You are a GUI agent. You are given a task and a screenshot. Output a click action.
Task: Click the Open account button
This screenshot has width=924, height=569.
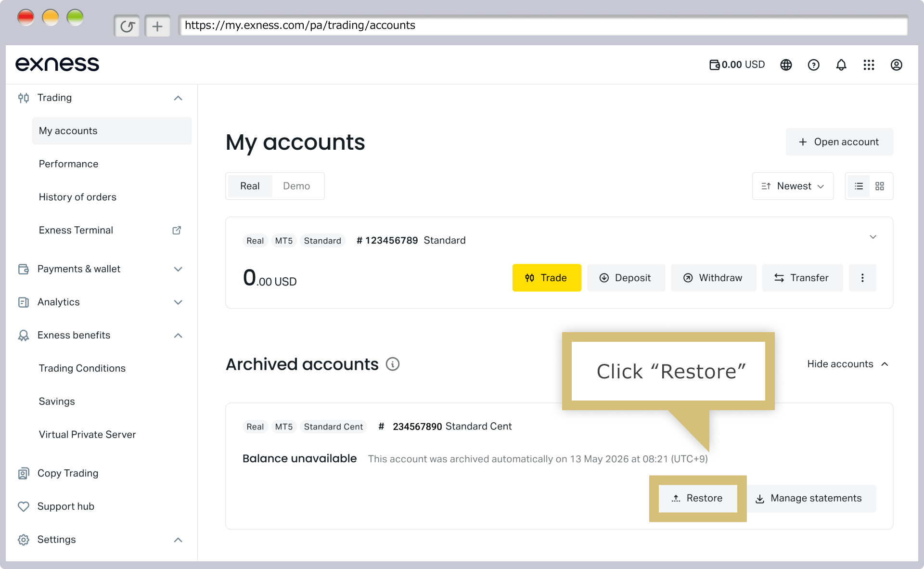click(839, 142)
